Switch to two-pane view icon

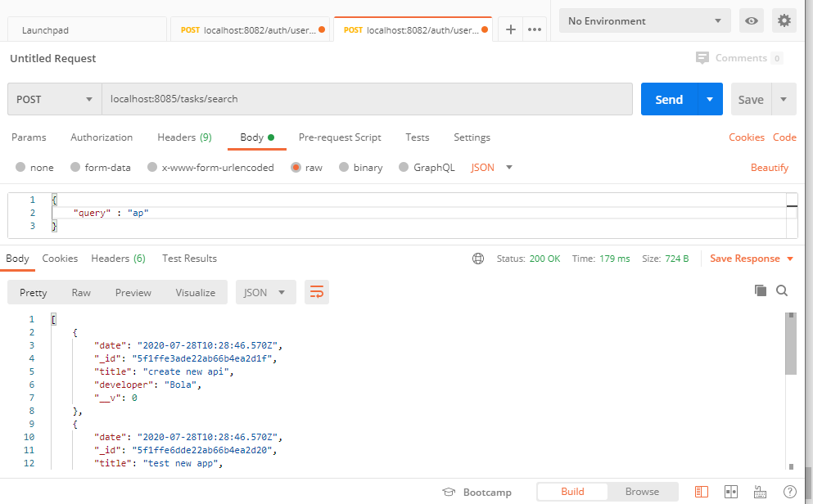click(730, 492)
